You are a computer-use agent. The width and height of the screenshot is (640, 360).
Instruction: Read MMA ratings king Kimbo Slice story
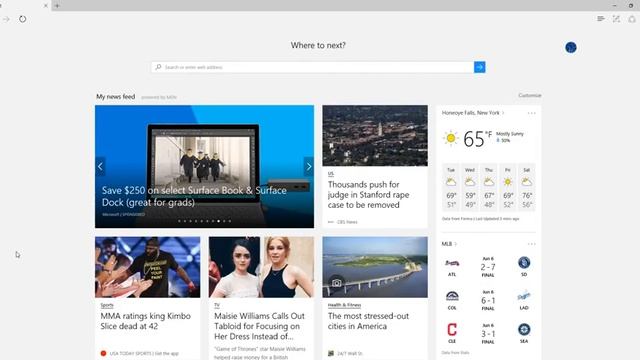click(145, 321)
